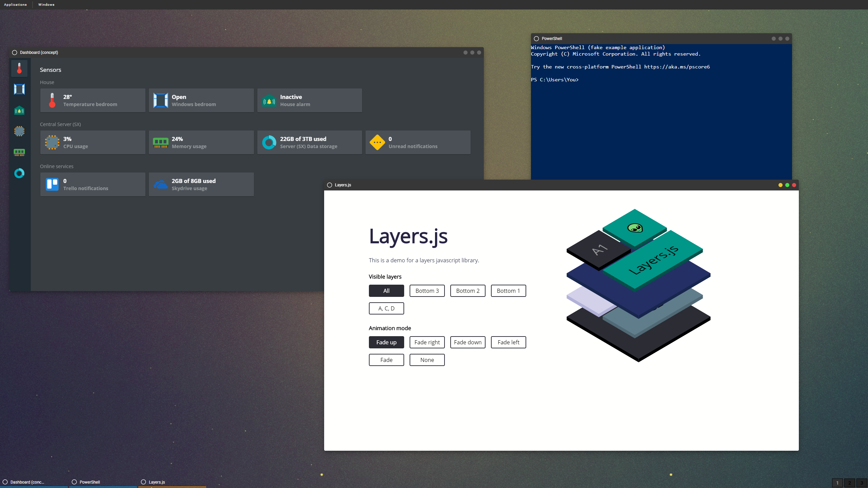
Task: Select the memory RAM sidebar icon
Action: [x=19, y=152]
